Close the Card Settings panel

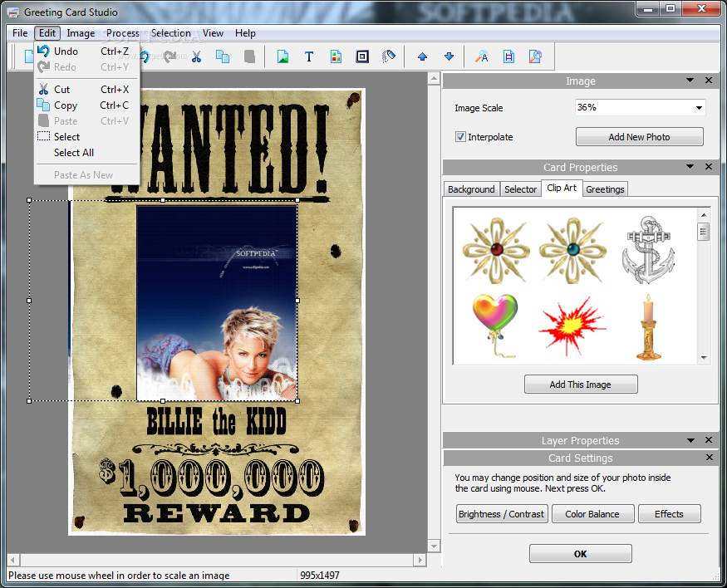(710, 458)
